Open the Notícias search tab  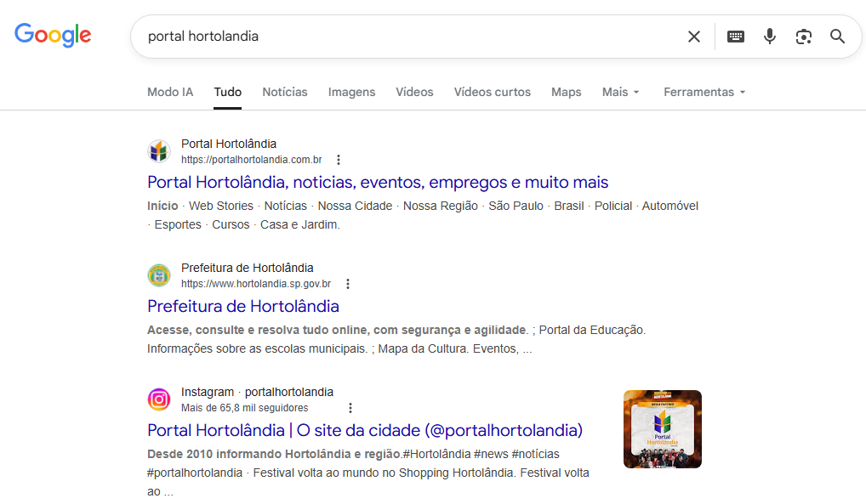(x=284, y=92)
